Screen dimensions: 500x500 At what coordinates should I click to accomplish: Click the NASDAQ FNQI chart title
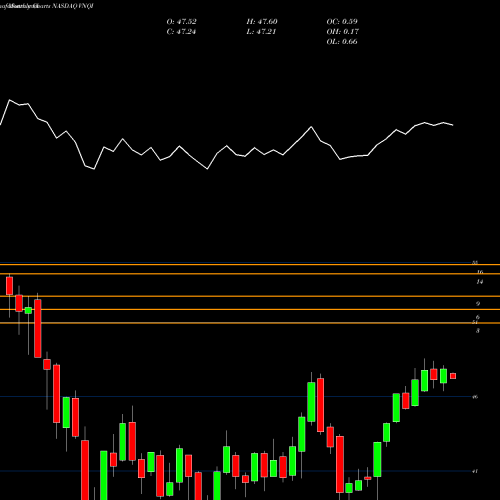pos(72,6)
